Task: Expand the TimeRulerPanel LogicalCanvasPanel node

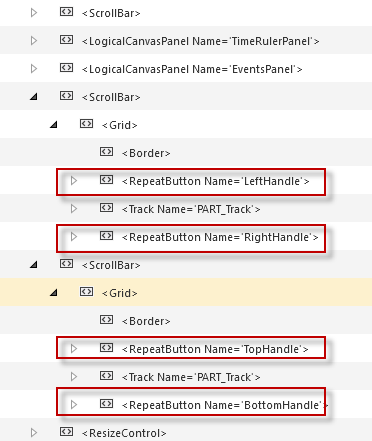Action: click(x=34, y=41)
